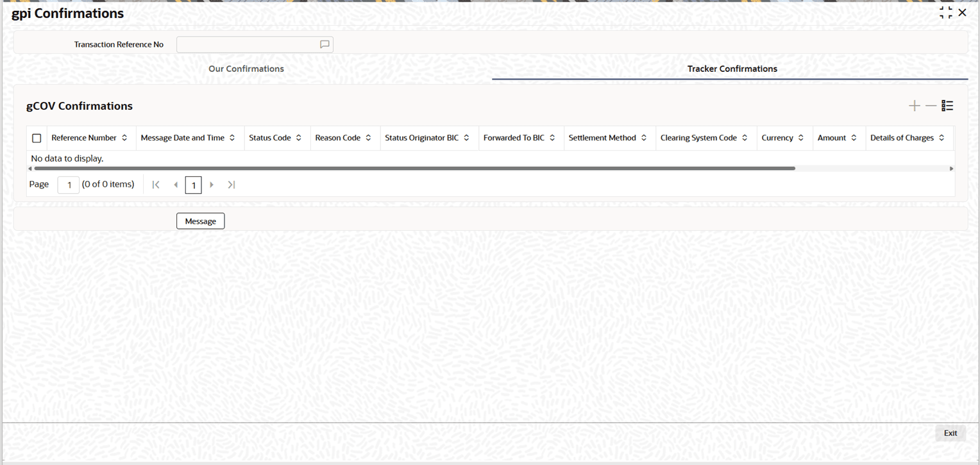This screenshot has width=980, height=465.
Task: Click the Status Code header text
Action: click(270, 138)
